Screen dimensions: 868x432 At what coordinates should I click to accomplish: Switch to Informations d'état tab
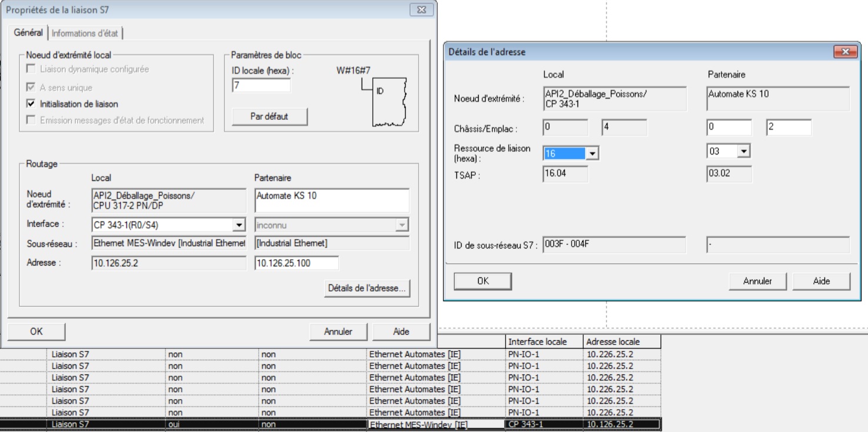(x=85, y=33)
